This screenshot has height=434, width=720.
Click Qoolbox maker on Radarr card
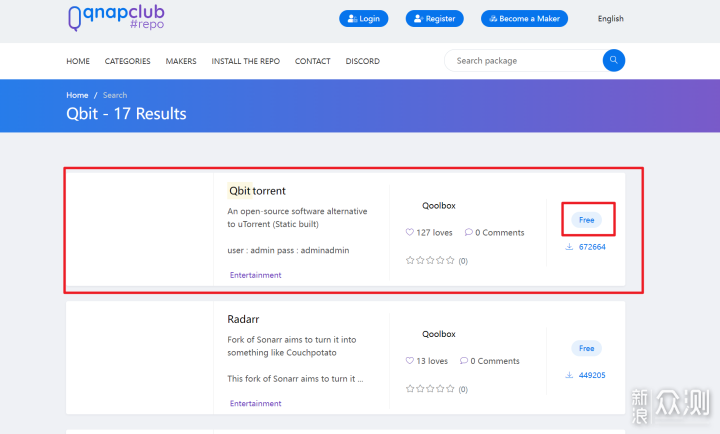pos(439,334)
